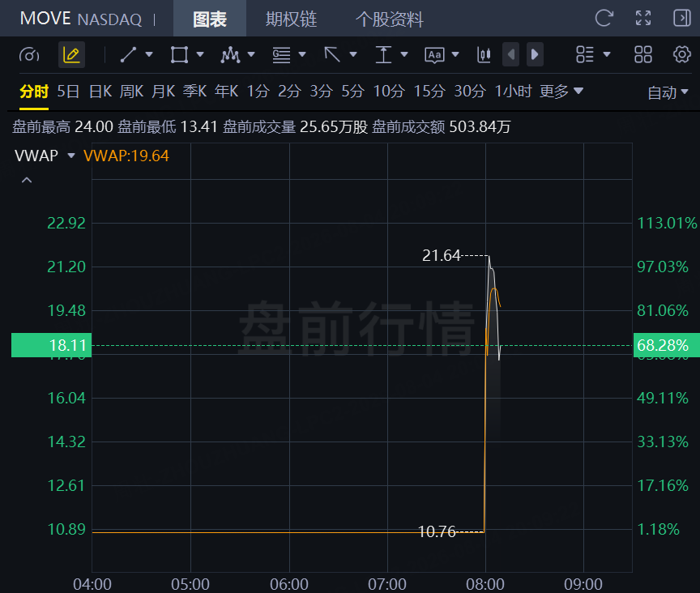700x593 pixels.
Task: Select the wave pattern drawing tool
Action: [230, 55]
